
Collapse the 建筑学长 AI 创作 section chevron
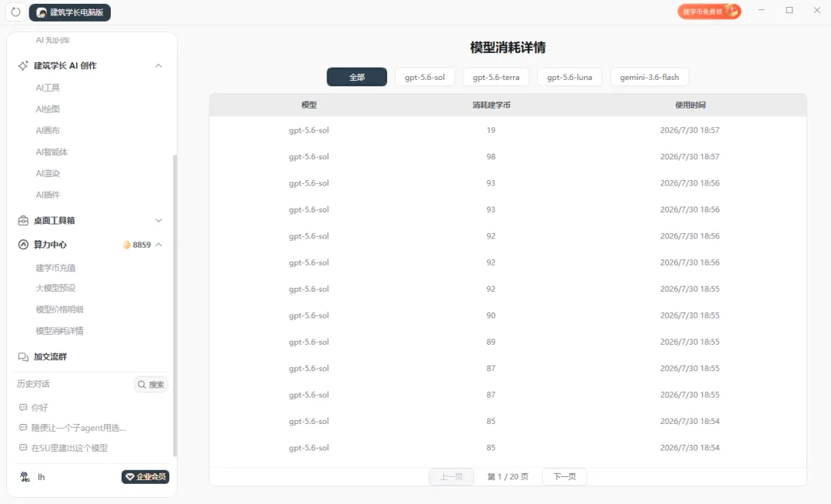click(159, 65)
